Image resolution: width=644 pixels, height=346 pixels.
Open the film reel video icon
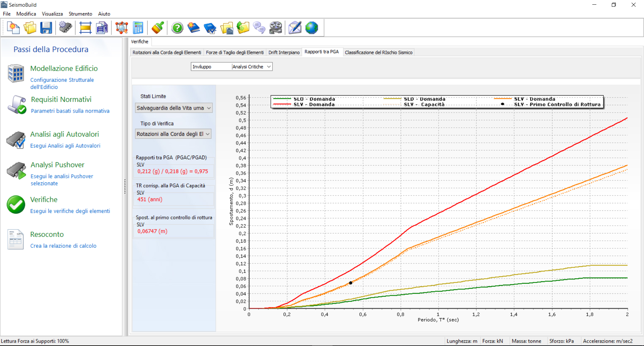click(276, 28)
